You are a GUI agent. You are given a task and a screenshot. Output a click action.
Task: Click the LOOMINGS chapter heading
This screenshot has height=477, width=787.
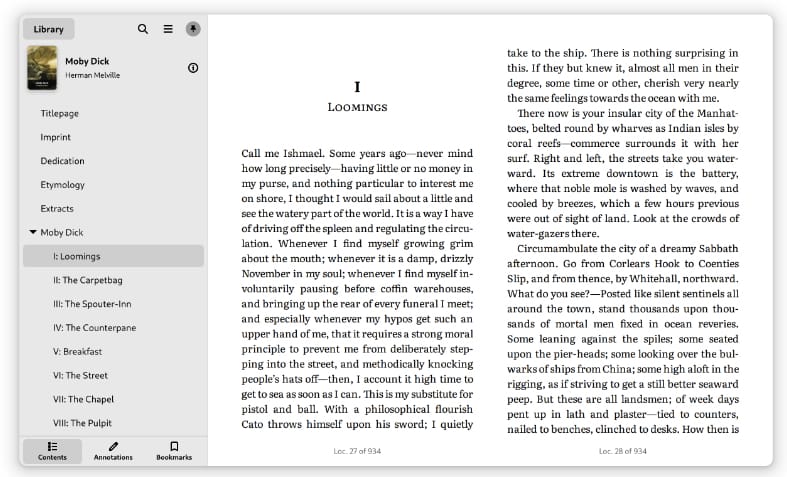point(357,107)
